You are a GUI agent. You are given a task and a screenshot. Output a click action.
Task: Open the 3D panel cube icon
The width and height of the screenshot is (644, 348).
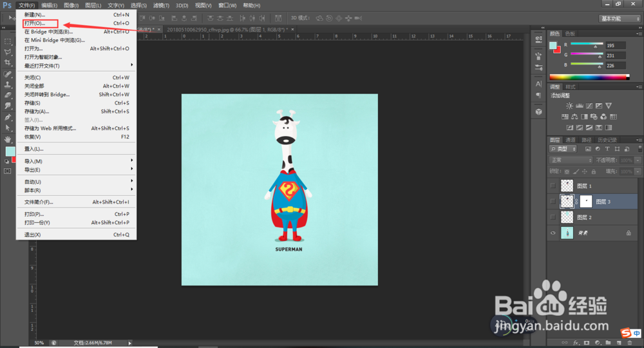point(538,111)
